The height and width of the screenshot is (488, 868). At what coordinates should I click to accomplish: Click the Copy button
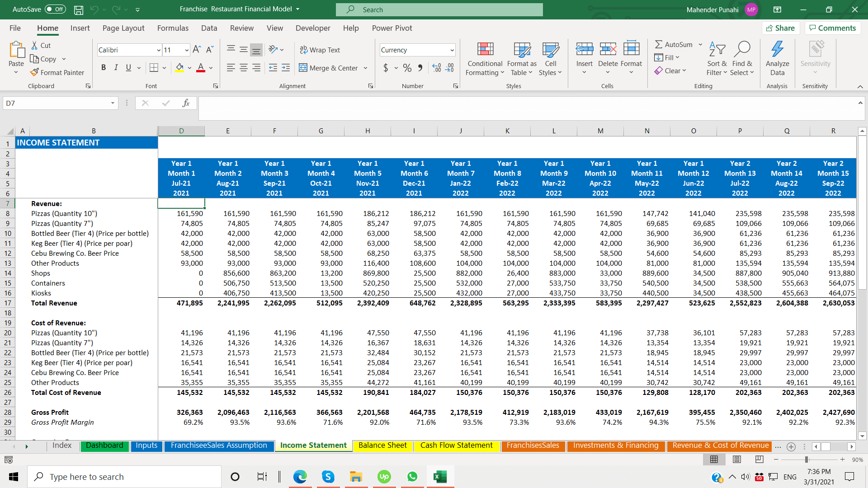[x=43, y=59]
